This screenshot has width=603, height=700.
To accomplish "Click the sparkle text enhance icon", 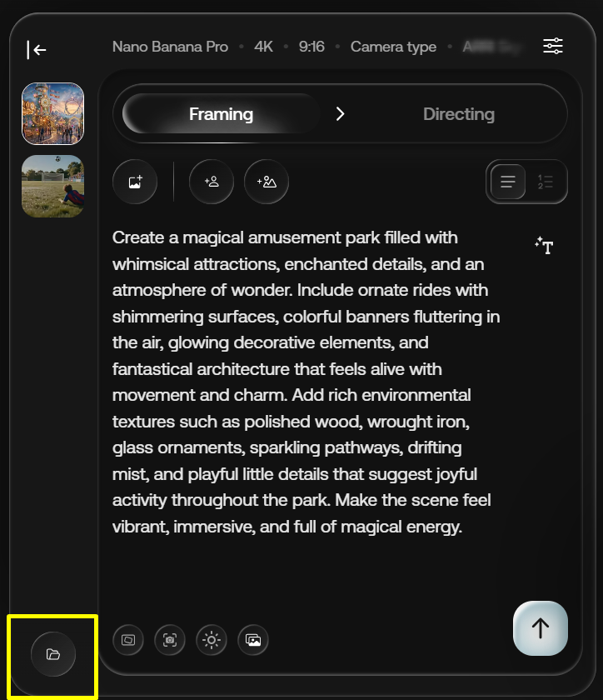I will [545, 246].
